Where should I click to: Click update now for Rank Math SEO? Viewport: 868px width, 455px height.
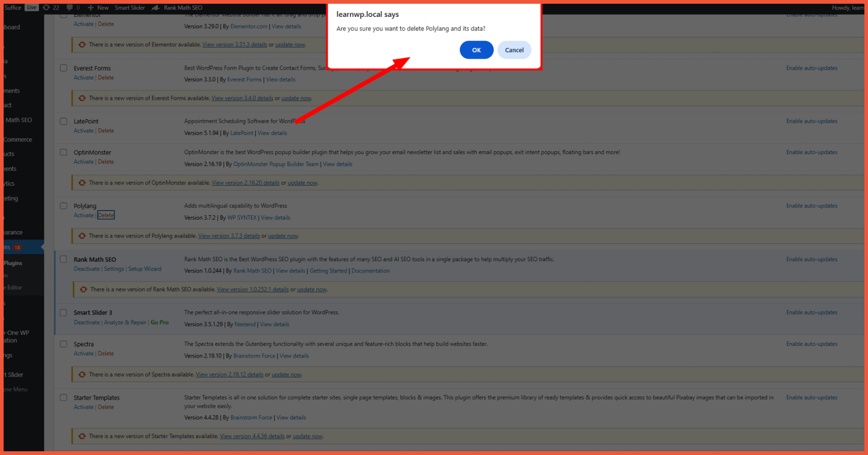click(x=311, y=289)
